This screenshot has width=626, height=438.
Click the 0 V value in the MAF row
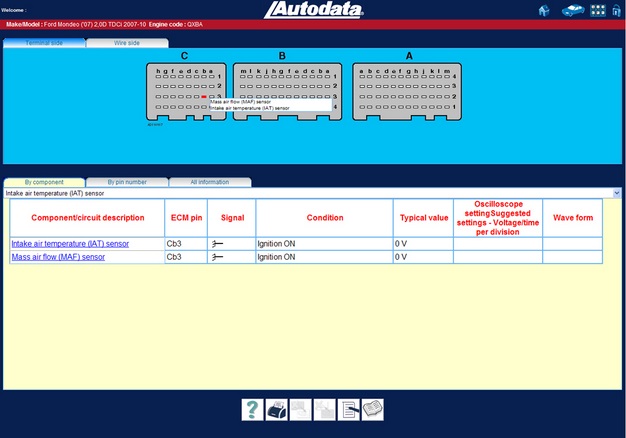coord(401,257)
